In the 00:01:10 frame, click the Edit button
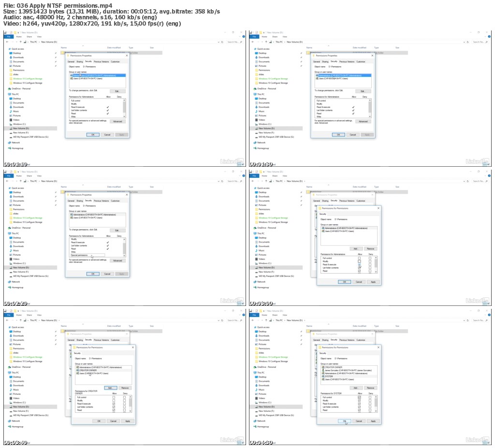This screenshot has width=495, height=448. (x=117, y=91)
